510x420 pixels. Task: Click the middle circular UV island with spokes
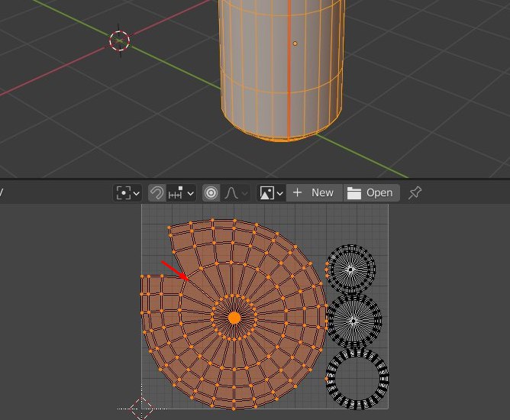(354, 321)
